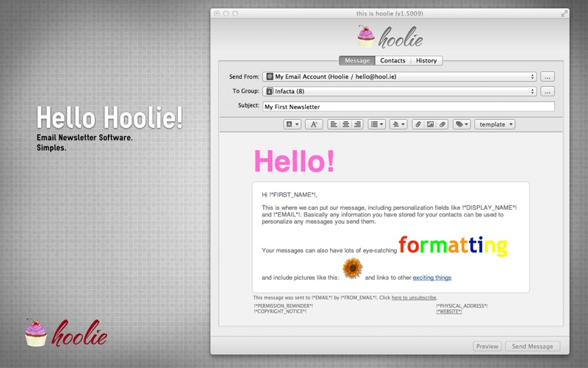588x368 pixels.
Task: Select the sunflower picture in the message
Action: pyautogui.click(x=353, y=268)
